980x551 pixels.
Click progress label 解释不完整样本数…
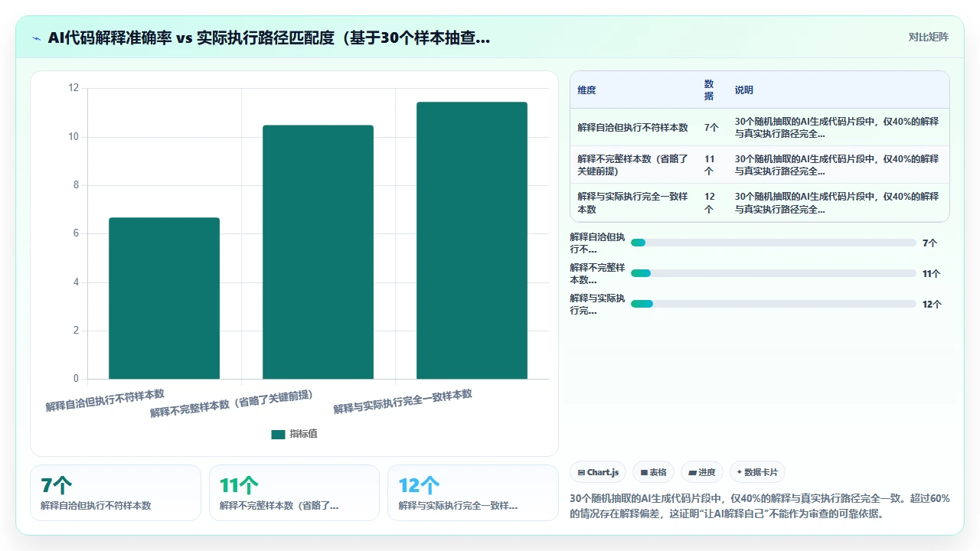click(x=597, y=273)
